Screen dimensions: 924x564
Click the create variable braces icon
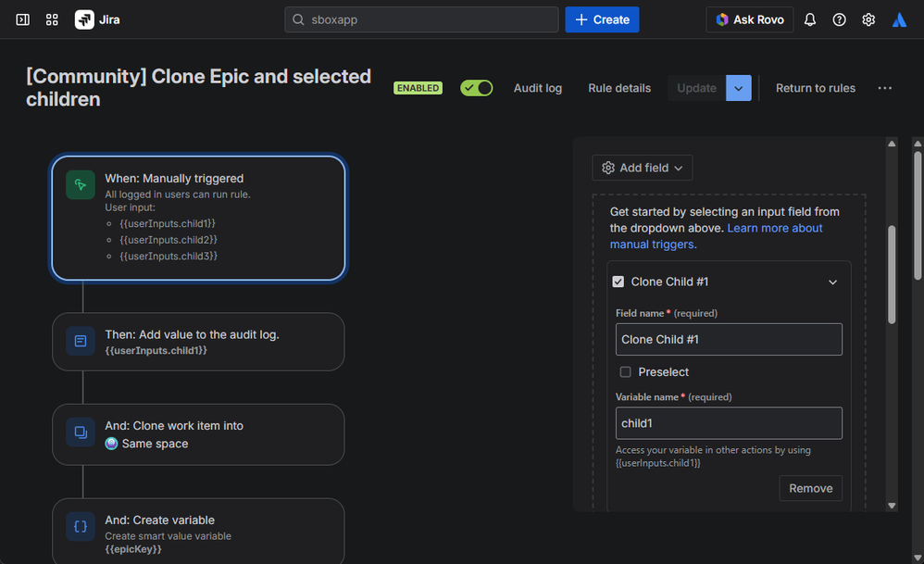click(x=81, y=526)
